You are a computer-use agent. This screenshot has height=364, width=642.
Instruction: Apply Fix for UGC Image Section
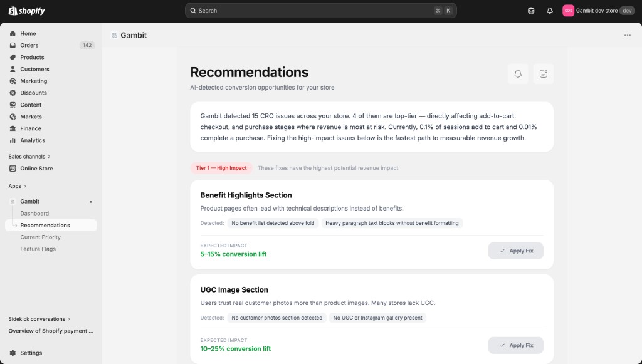pyautogui.click(x=516, y=345)
